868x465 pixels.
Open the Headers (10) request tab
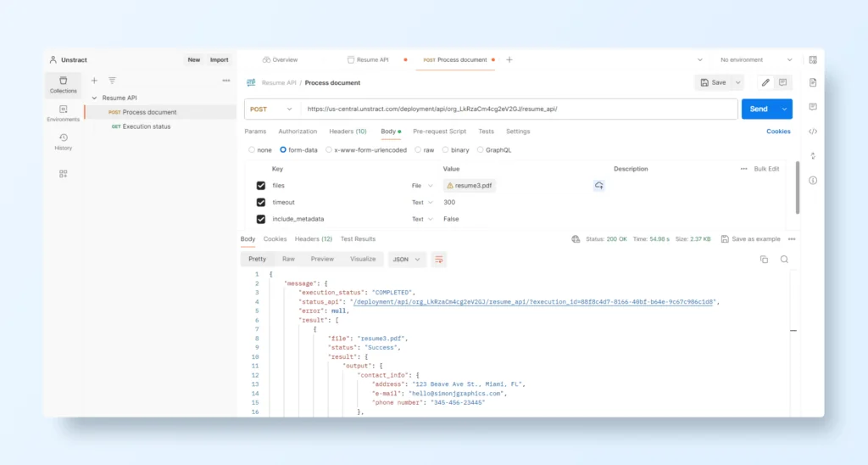click(348, 132)
